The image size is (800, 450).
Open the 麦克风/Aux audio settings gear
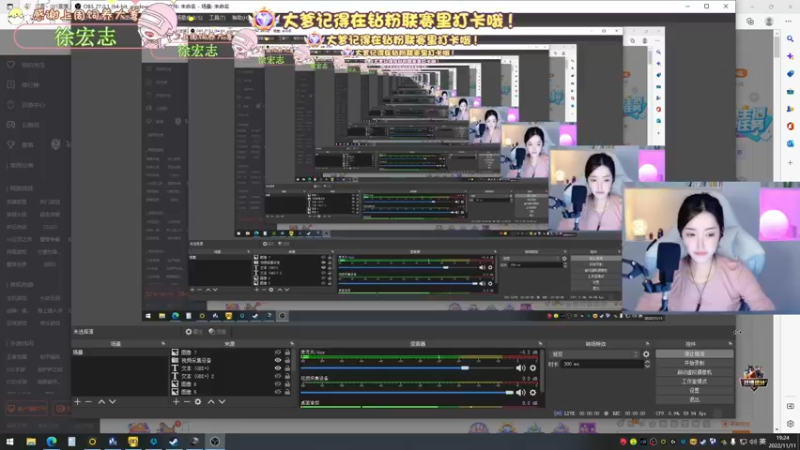click(533, 368)
